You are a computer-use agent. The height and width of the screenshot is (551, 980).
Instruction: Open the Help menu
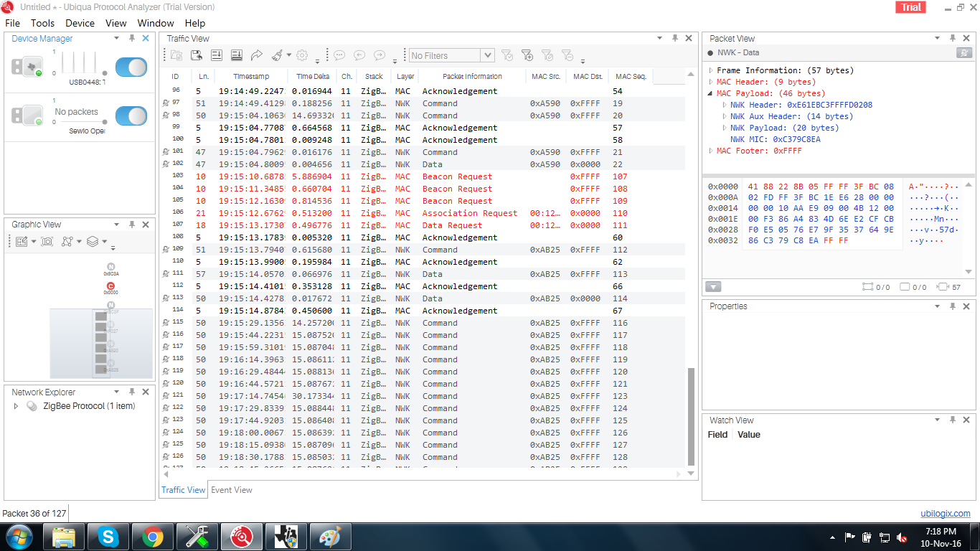tap(195, 23)
